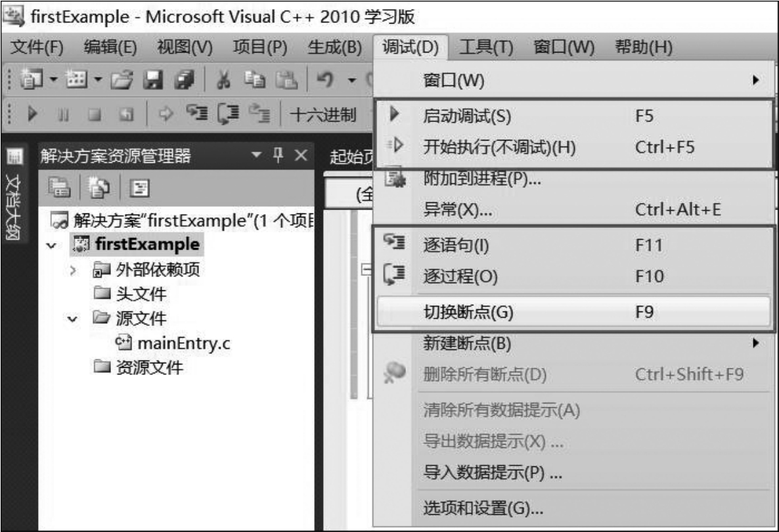The height and width of the screenshot is (532, 779).
Task: Click the Show All Files icon in Solution Explorer
Action: coord(99,188)
